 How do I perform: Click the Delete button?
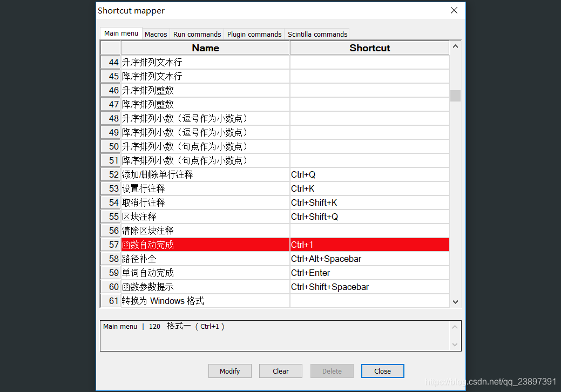tap(332, 371)
